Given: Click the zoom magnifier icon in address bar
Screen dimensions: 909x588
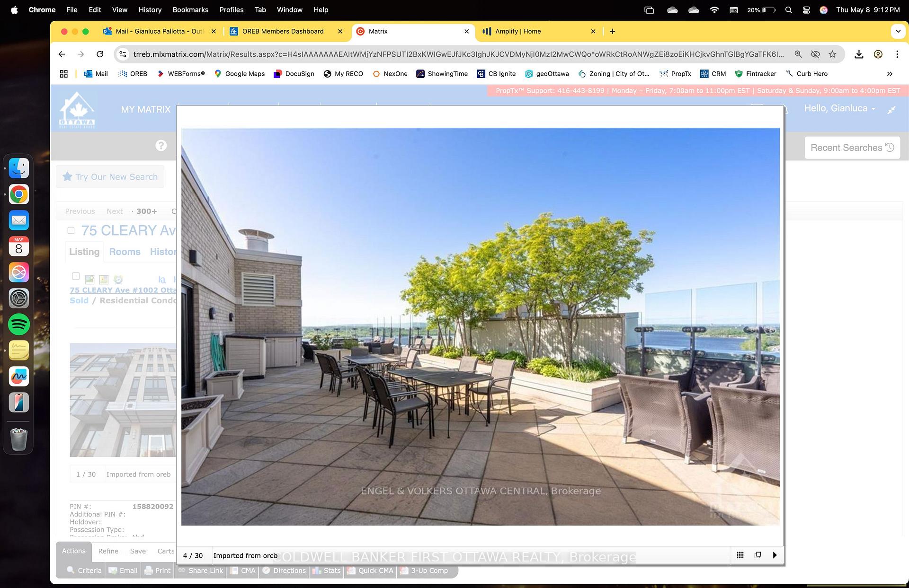Looking at the screenshot, I should 798,54.
